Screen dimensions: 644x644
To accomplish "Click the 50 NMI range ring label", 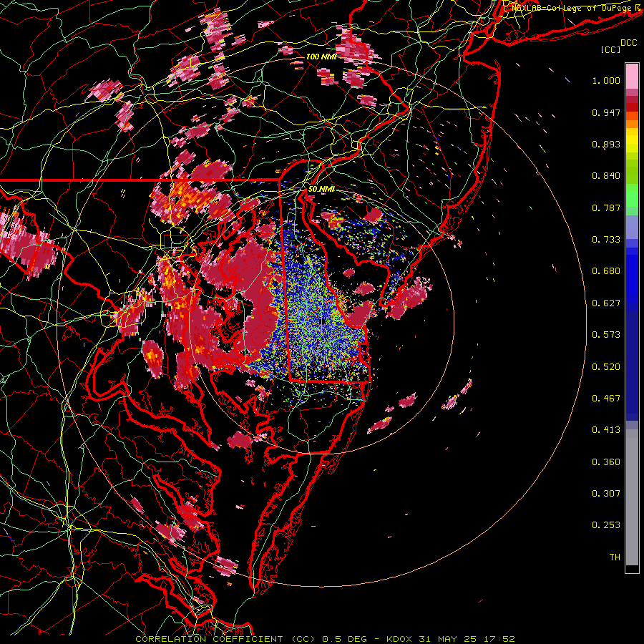I will tap(321, 190).
